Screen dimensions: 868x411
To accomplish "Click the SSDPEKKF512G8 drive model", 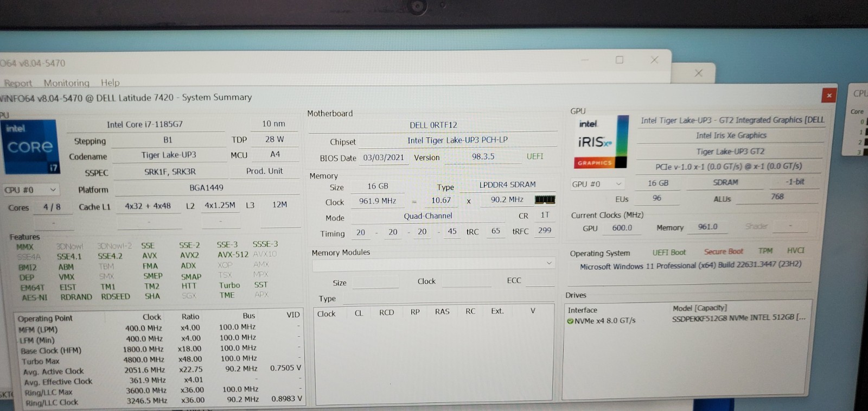I will coord(738,318).
